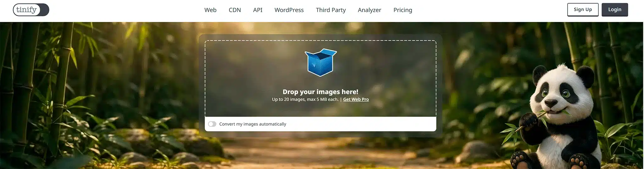
Task: Go to the API page
Action: tap(258, 10)
